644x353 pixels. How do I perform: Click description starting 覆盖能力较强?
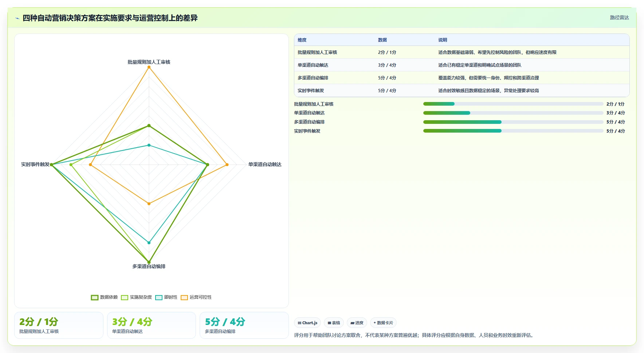point(488,78)
